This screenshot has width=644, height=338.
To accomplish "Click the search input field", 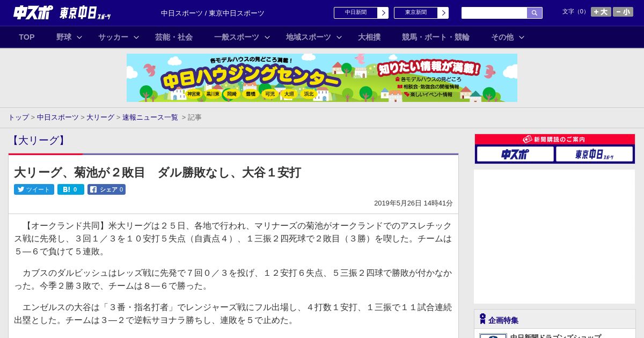I will [494, 13].
